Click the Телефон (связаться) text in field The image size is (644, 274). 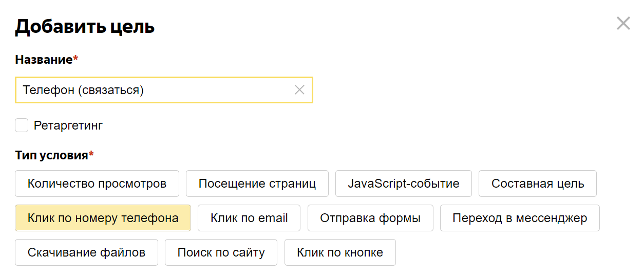(83, 90)
